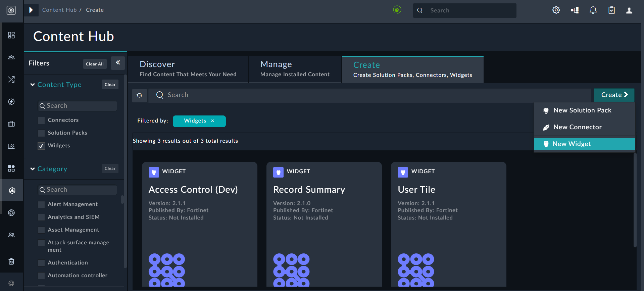Viewport: 644px width, 291px height.
Task: Open the recycle bin icon in sidebar
Action: (x=11, y=261)
